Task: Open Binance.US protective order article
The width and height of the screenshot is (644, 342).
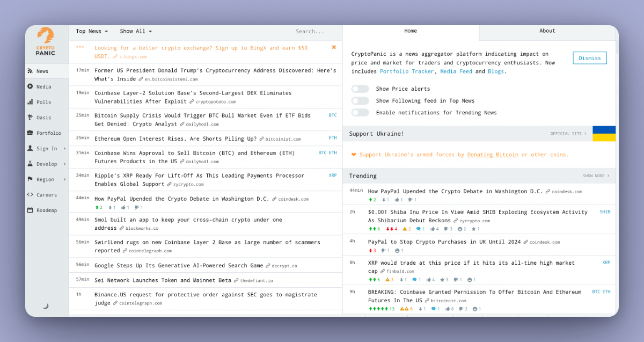Action: click(x=206, y=299)
